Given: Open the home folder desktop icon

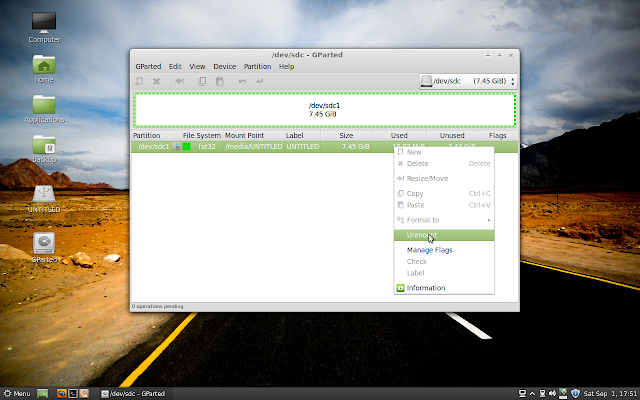Looking at the screenshot, I should (x=44, y=69).
